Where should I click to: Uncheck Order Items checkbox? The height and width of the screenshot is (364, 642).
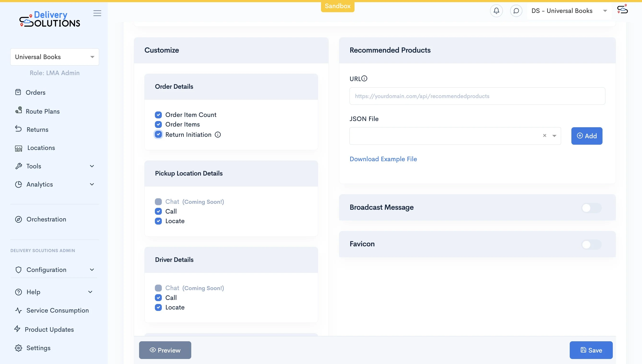[x=158, y=125]
